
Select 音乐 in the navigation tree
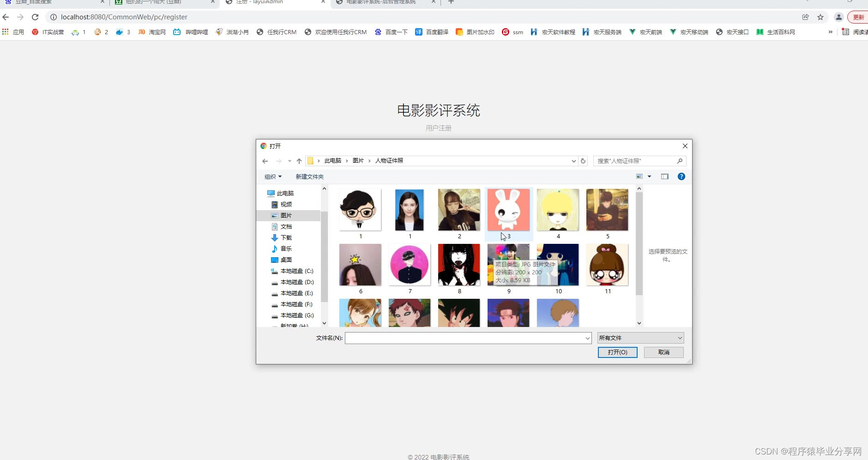pyautogui.click(x=282, y=249)
